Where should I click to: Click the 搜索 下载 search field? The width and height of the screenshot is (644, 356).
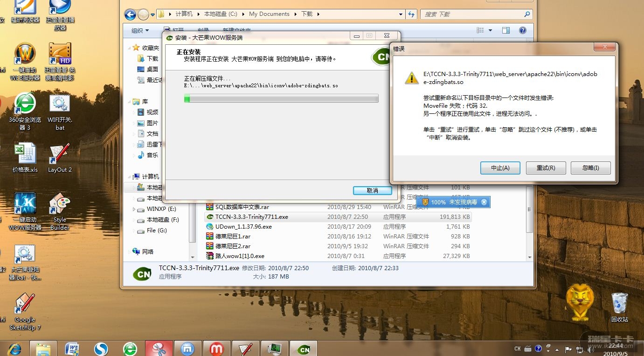point(476,14)
